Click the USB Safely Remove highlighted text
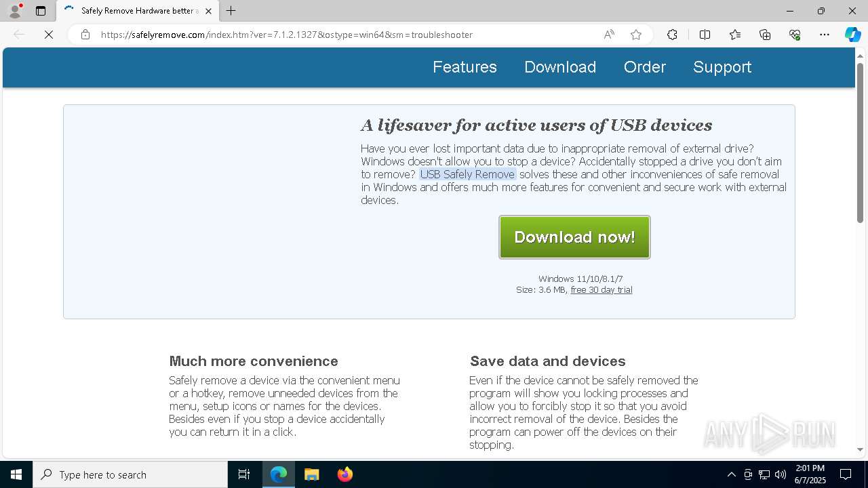 (x=467, y=174)
